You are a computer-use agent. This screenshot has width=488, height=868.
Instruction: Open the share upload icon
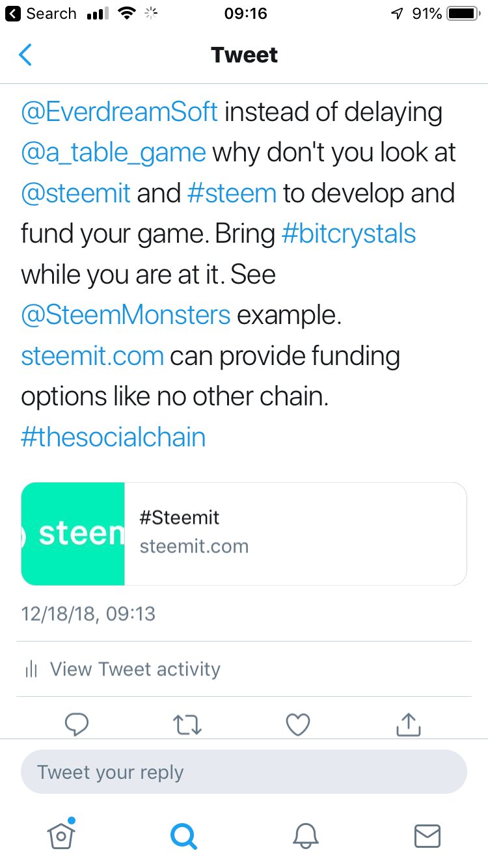408,724
